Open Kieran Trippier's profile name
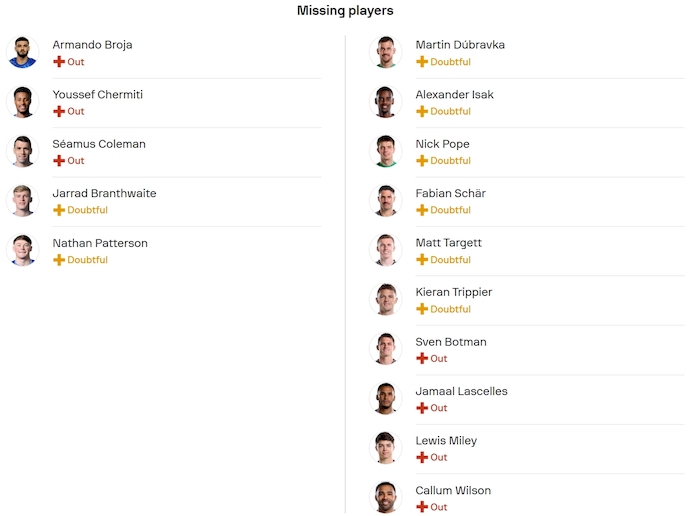Screen dimensions: 690x516 (x=453, y=292)
